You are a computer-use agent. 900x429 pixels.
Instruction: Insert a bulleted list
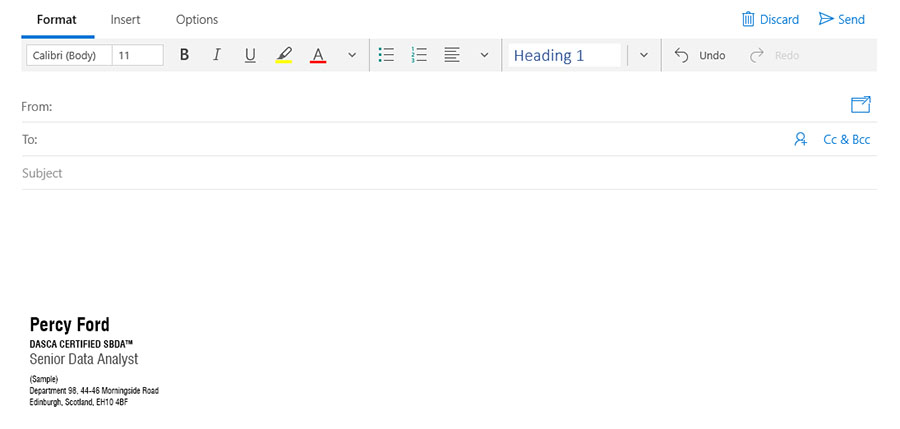(387, 55)
